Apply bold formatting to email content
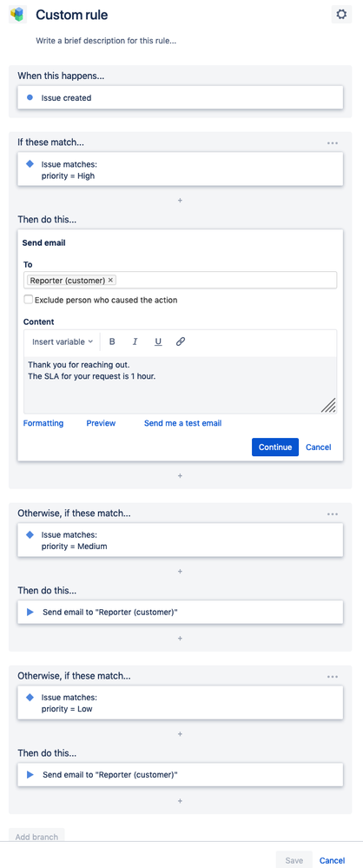Image resolution: width=363 pixels, height=868 pixels. click(x=112, y=341)
